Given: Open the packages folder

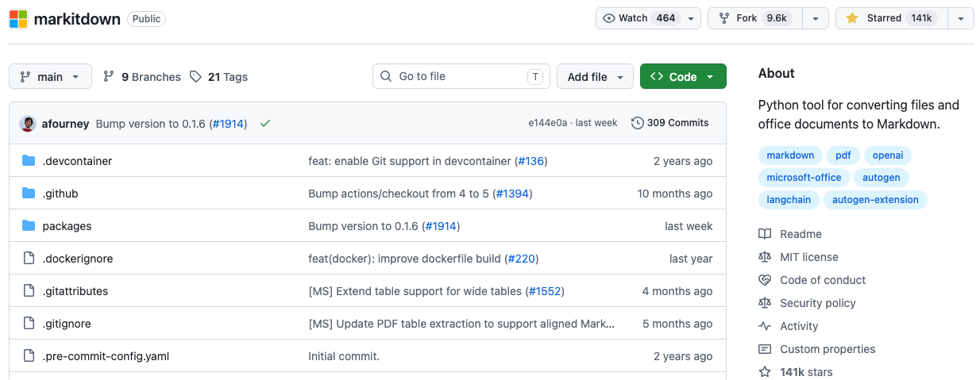Looking at the screenshot, I should coord(67,226).
